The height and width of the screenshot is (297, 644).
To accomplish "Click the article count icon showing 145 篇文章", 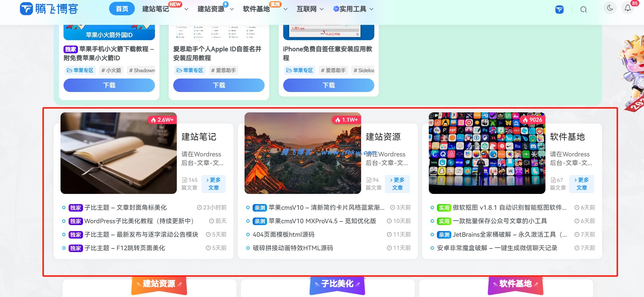I will (185, 180).
